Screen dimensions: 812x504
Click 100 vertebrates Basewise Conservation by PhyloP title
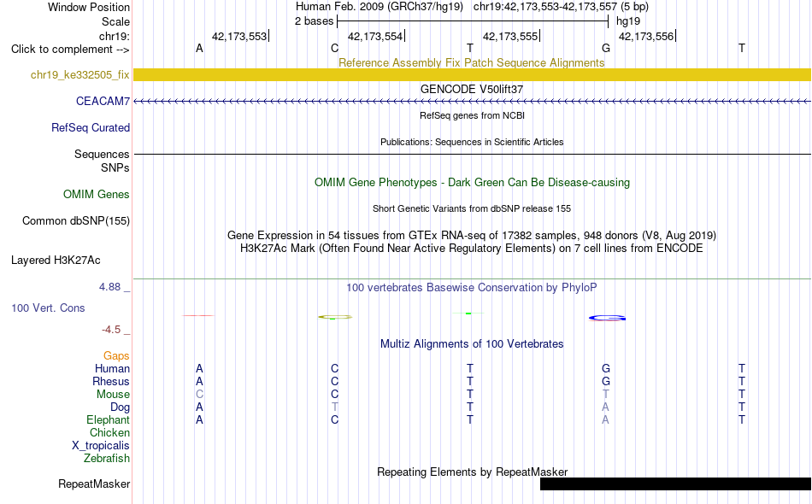point(472,288)
